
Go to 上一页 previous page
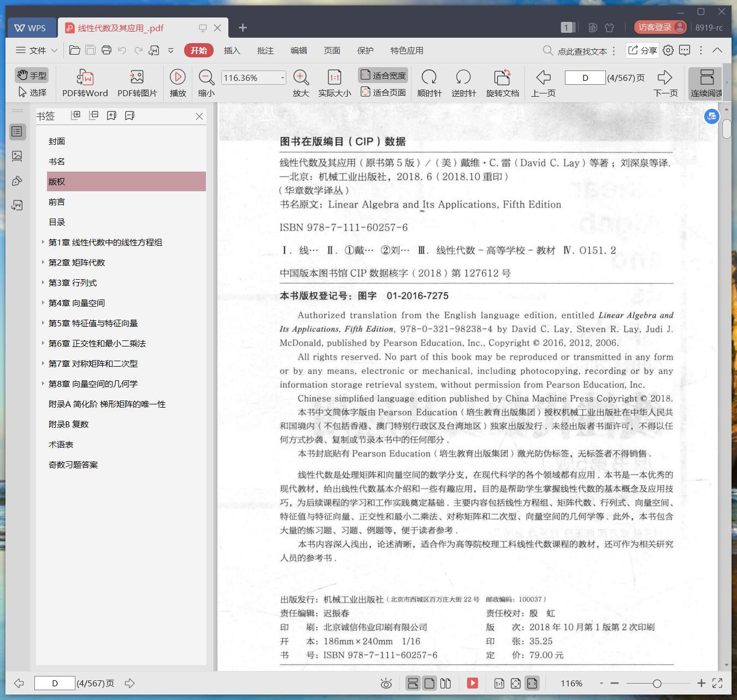pos(543,83)
